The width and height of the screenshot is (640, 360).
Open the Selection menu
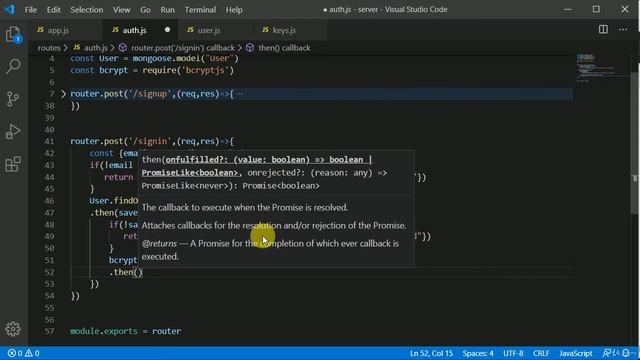[87, 9]
